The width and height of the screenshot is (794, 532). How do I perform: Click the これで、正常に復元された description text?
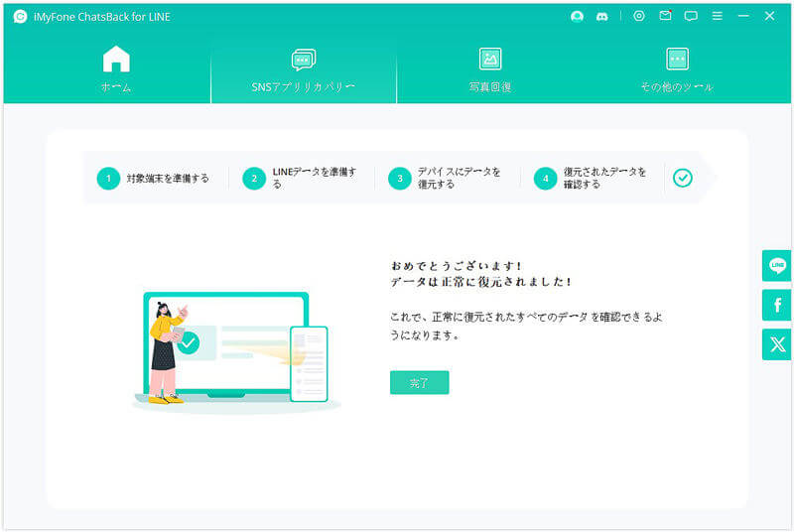coord(526,326)
